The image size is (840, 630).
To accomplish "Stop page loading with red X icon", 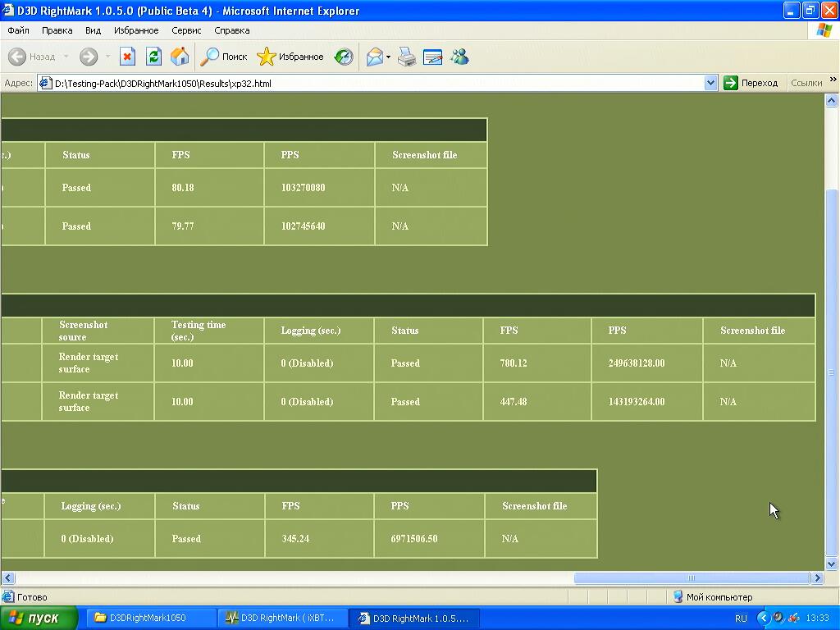I will tap(127, 57).
